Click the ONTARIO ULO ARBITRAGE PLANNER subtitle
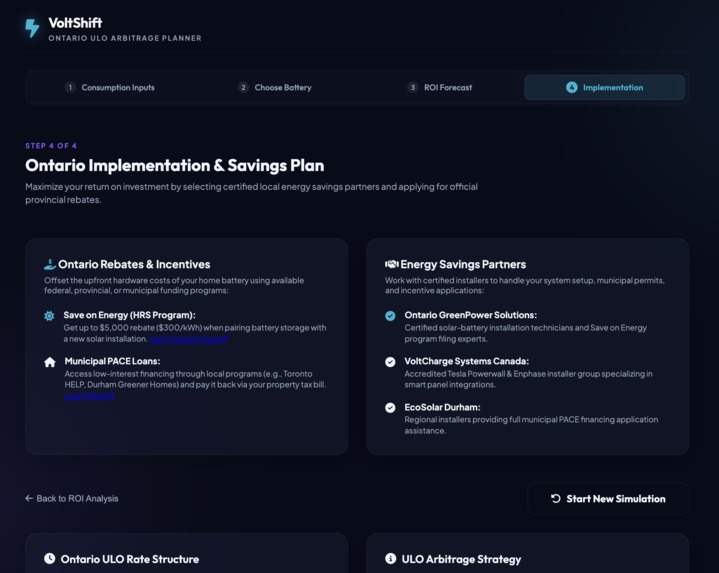 125,38
